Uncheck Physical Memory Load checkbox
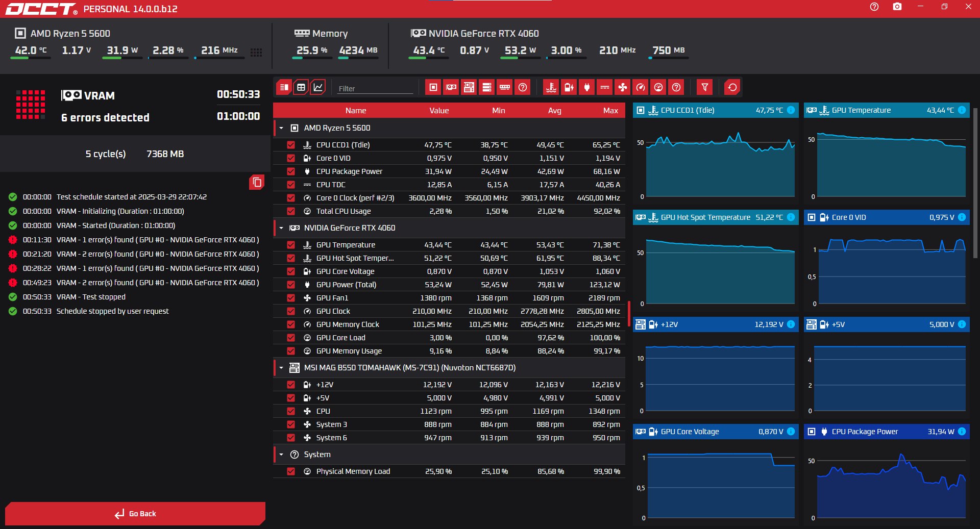 [x=291, y=471]
